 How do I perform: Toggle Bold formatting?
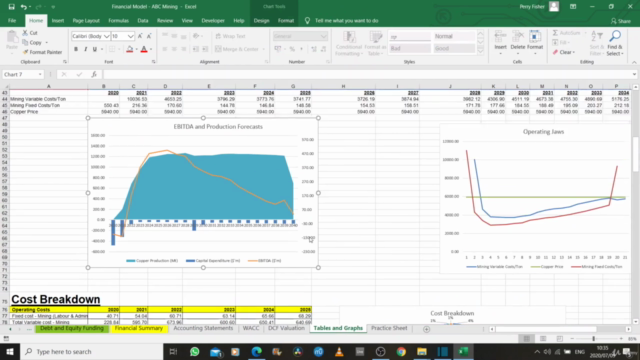[76, 49]
